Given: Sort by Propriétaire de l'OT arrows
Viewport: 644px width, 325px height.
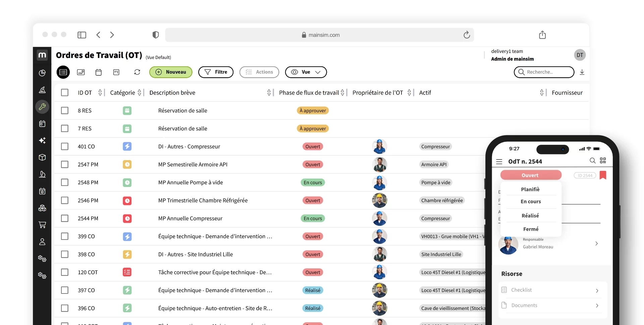Looking at the screenshot, I should click(409, 92).
